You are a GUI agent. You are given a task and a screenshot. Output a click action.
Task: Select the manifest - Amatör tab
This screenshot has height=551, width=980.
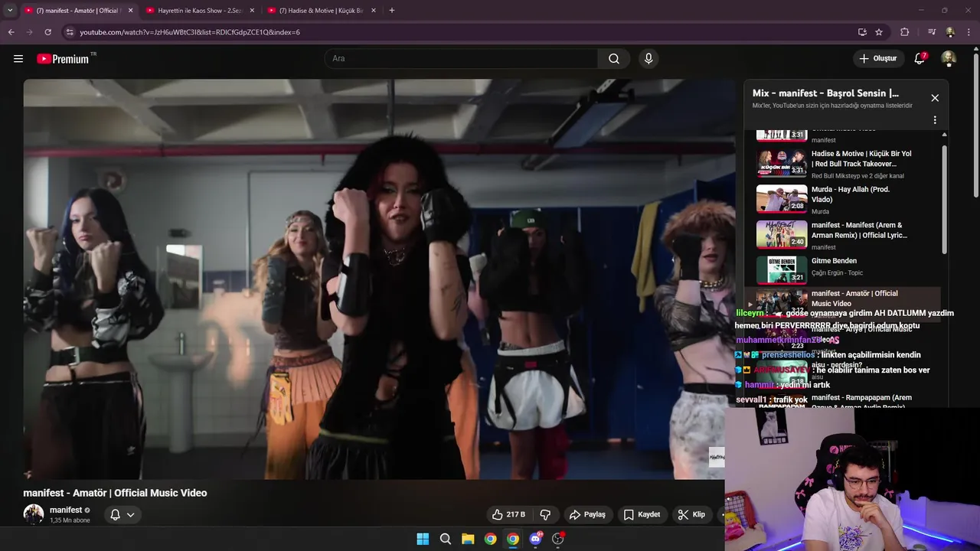tap(77, 11)
